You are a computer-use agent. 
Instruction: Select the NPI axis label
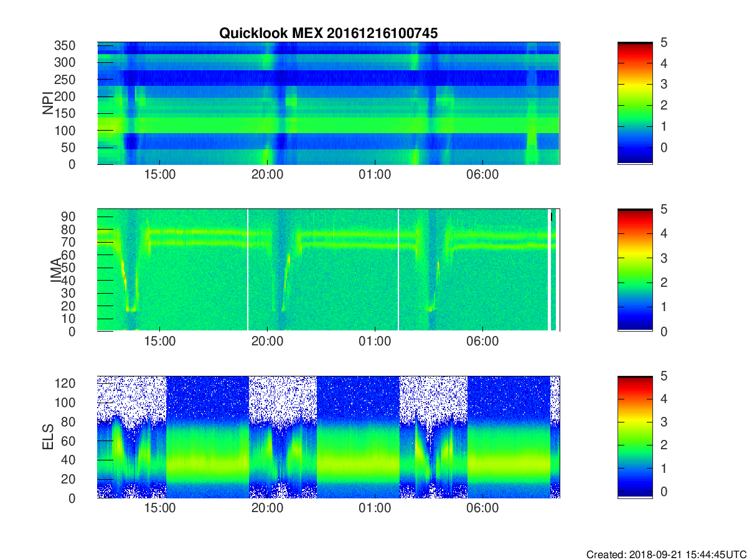tap(47, 103)
